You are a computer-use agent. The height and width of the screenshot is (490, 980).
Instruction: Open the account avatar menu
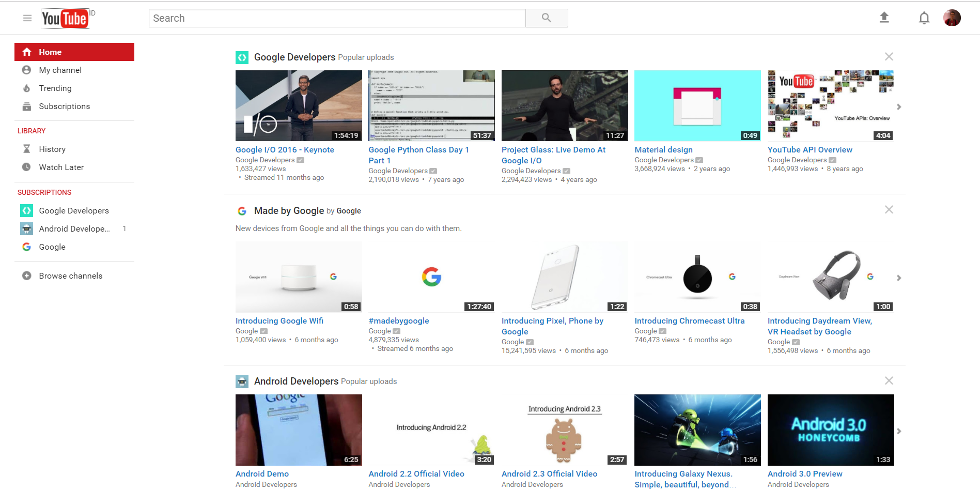click(x=952, y=18)
